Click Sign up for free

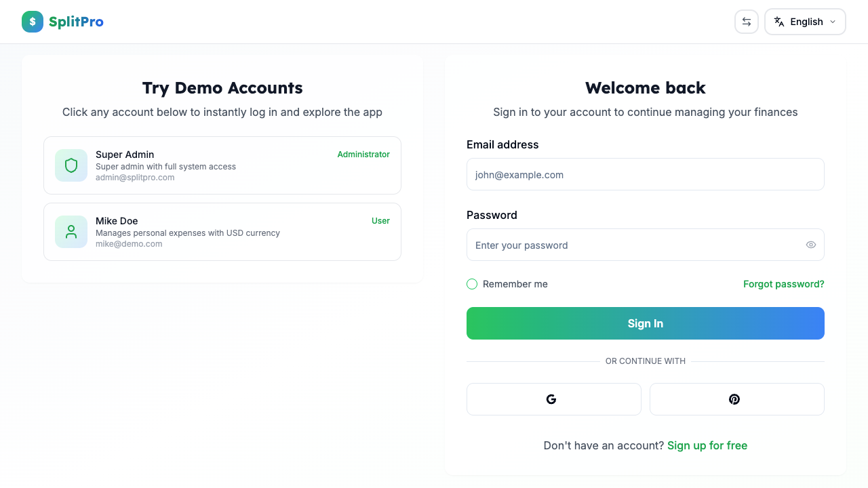707,445
